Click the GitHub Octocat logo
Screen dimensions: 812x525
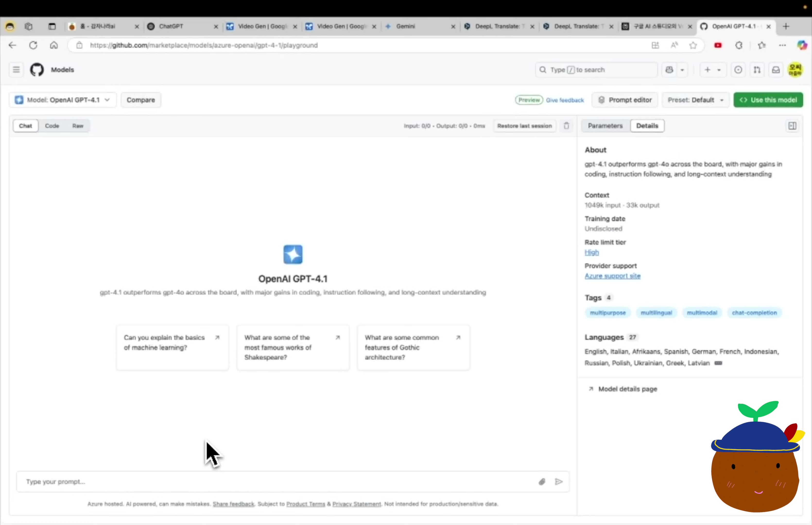pos(37,70)
